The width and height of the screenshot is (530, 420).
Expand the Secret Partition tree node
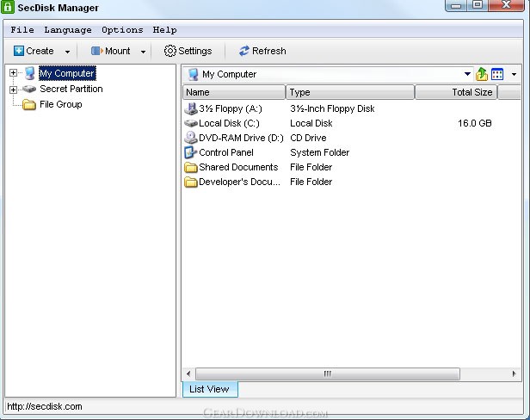point(13,90)
